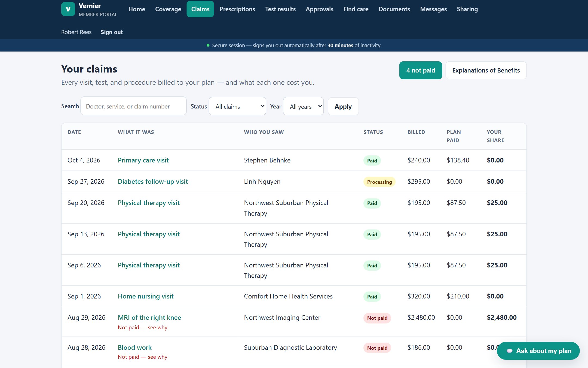Open the MRI of the right knee claim
588x368 pixels.
tap(149, 318)
